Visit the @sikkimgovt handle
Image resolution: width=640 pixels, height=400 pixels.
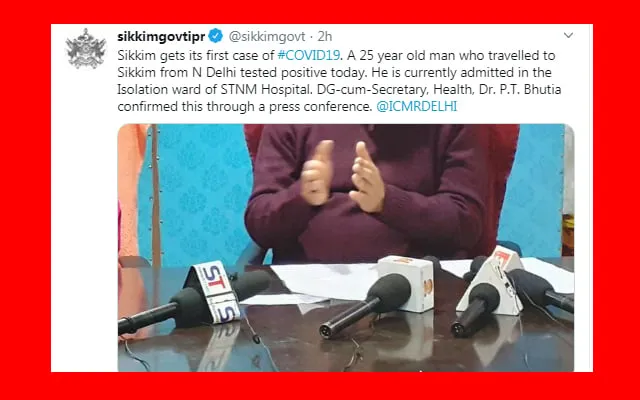tap(267, 37)
